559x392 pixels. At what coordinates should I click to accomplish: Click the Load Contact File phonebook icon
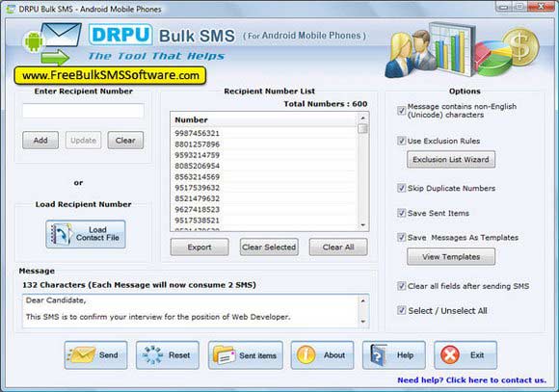pos(61,234)
